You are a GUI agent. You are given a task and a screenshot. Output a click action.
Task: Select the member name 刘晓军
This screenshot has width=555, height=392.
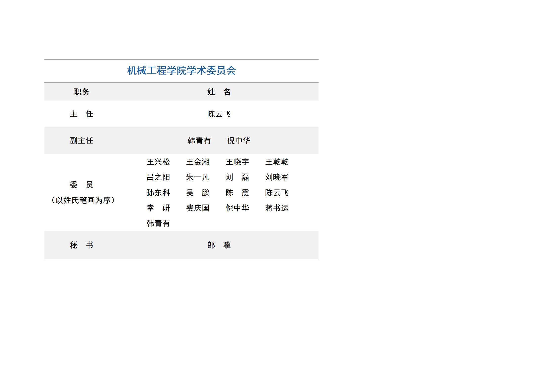277,177
